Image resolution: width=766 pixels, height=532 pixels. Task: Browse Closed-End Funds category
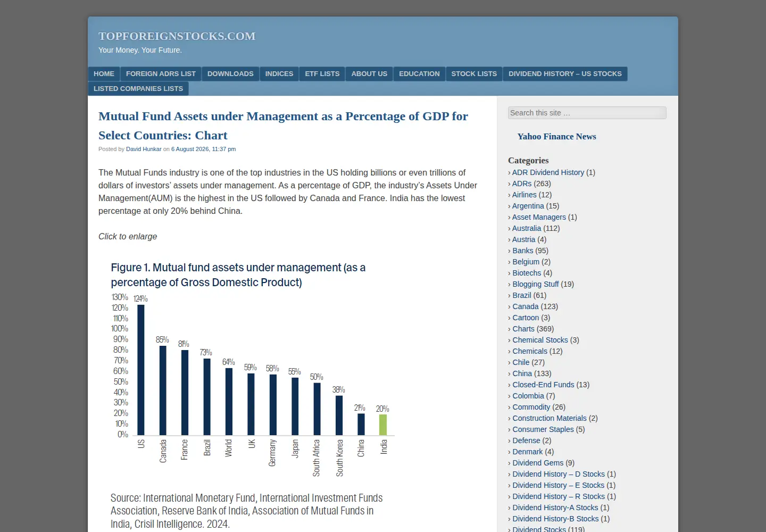click(544, 385)
